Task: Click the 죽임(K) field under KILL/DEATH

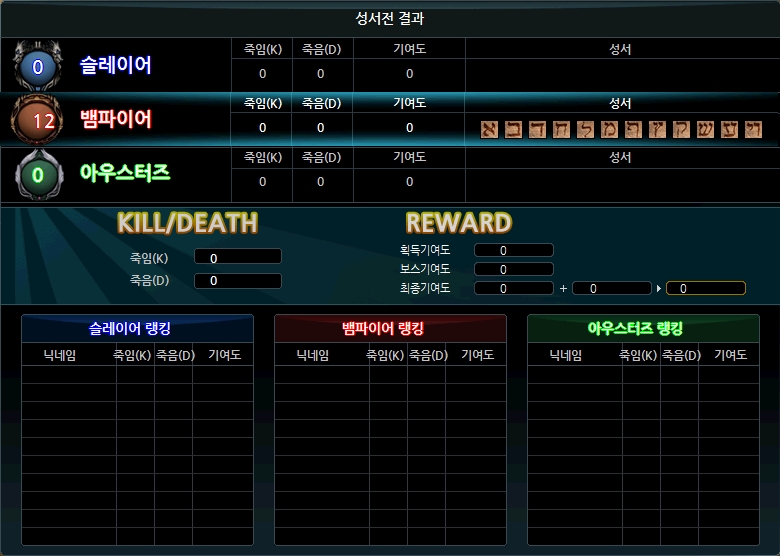Action: [x=237, y=257]
